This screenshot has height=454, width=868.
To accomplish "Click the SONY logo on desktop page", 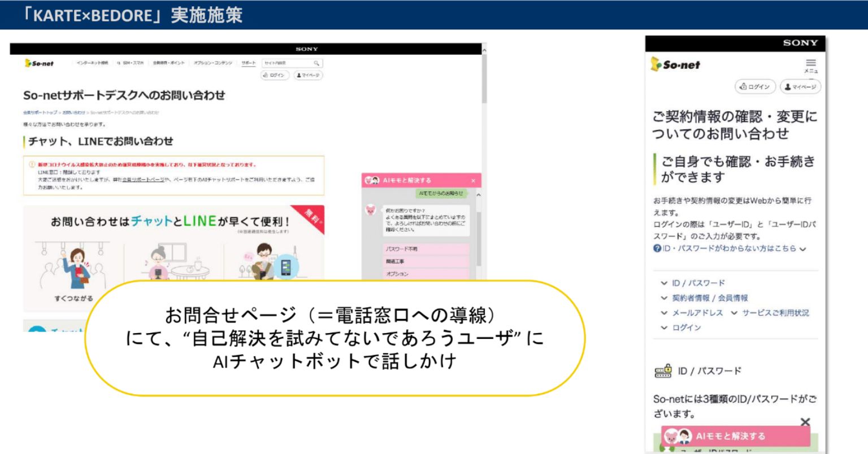I will coord(307,49).
